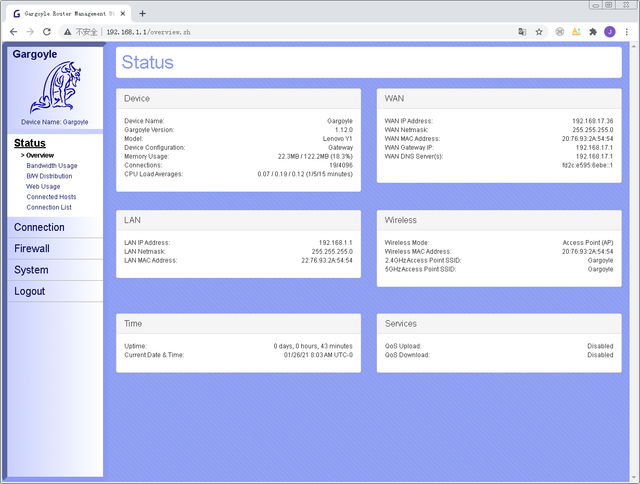
Task: Click the Current Date & Time value
Action: (318, 355)
